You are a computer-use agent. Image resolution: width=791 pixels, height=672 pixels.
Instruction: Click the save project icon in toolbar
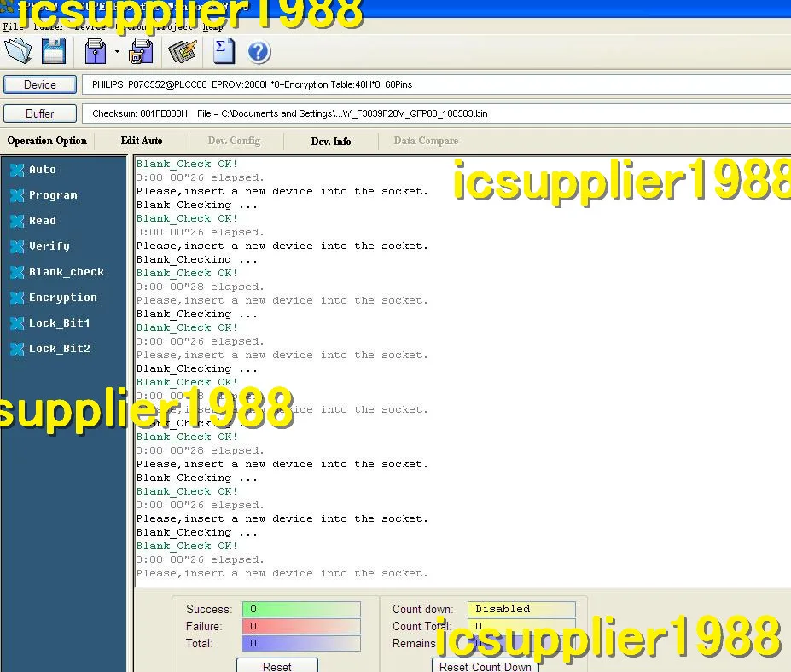point(142,51)
